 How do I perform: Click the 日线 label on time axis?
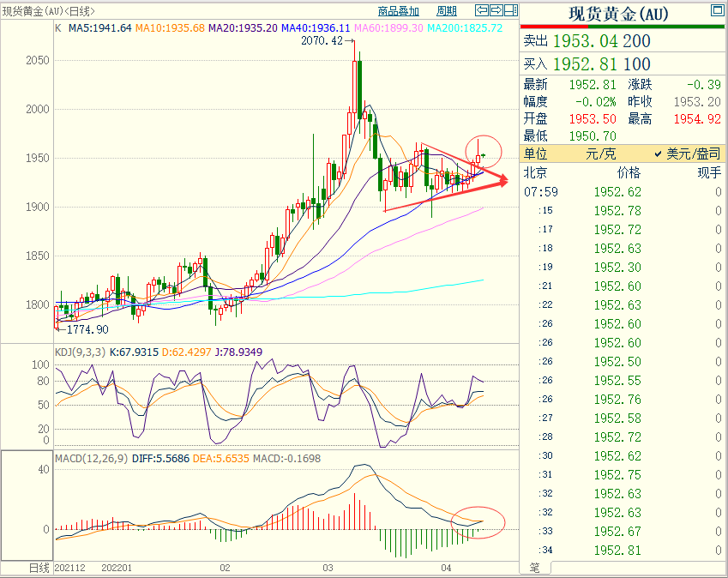tap(39, 568)
